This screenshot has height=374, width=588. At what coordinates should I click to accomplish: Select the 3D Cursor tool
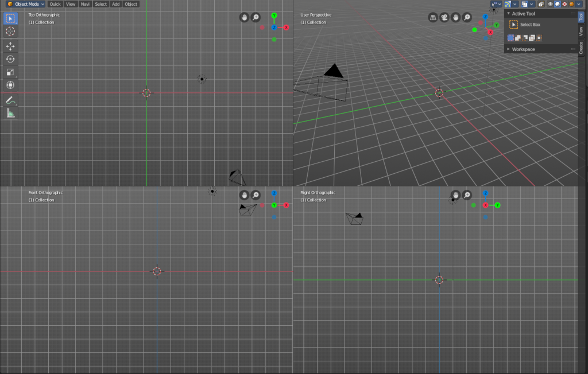click(x=10, y=31)
